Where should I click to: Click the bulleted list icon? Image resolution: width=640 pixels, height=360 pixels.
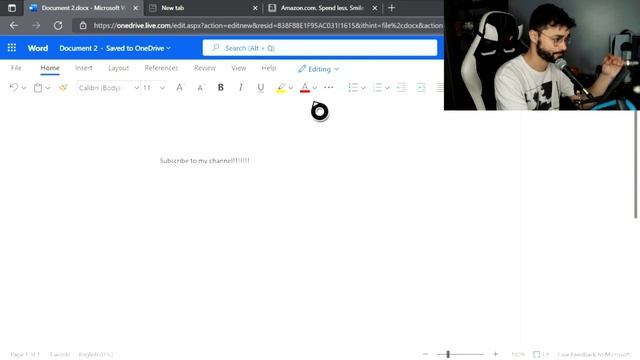353,87
